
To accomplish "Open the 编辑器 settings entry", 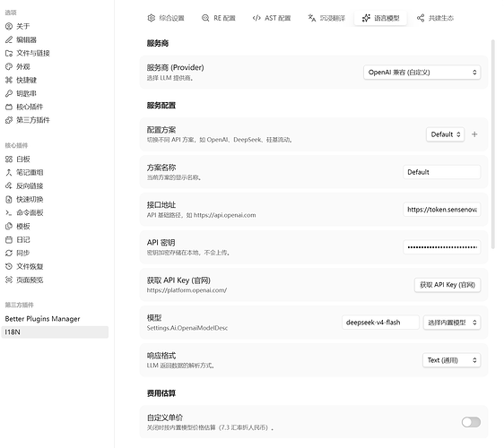I will pos(55,39).
